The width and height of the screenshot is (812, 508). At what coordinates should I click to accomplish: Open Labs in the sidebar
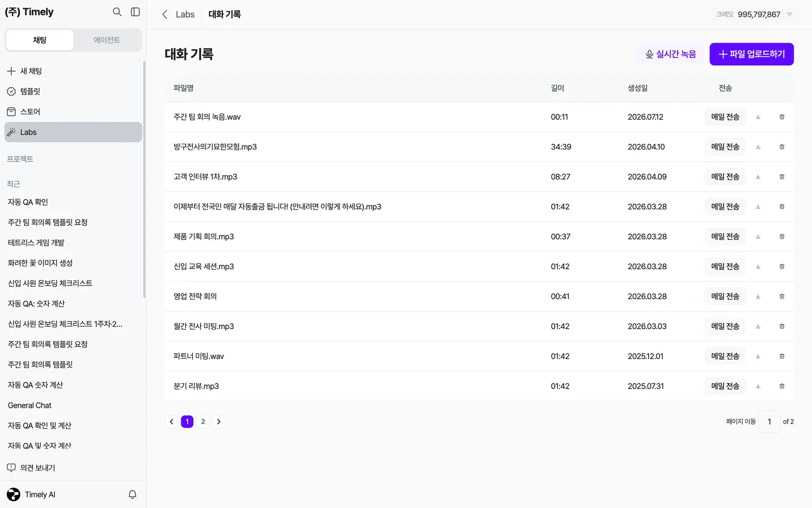[x=73, y=132]
